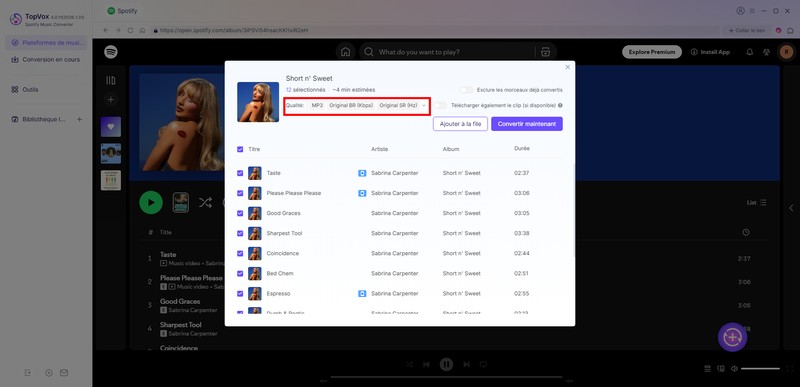Click Install App link
The width and height of the screenshot is (800, 387).
pyautogui.click(x=710, y=52)
